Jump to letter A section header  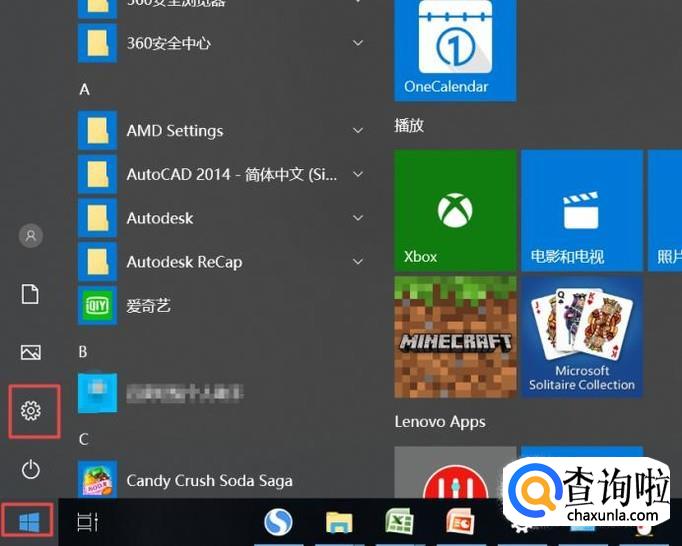point(84,90)
